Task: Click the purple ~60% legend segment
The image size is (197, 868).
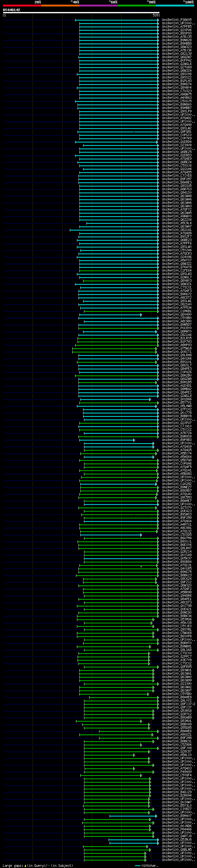Action: (99, 6)
